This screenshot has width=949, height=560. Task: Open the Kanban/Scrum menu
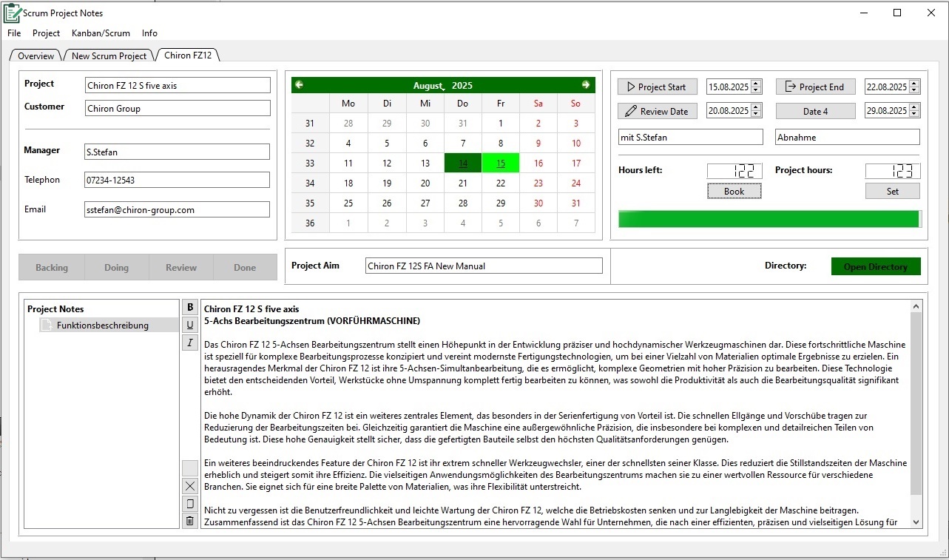tap(101, 33)
